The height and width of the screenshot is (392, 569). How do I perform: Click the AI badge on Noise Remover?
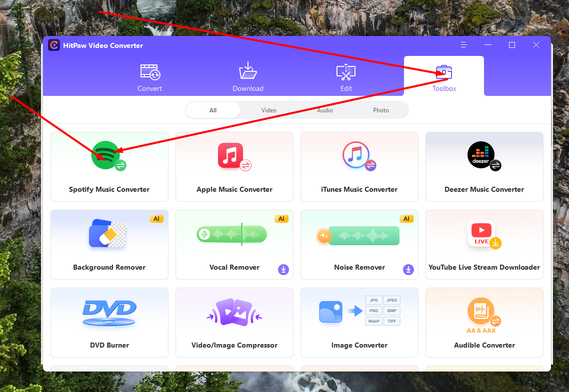[406, 219]
